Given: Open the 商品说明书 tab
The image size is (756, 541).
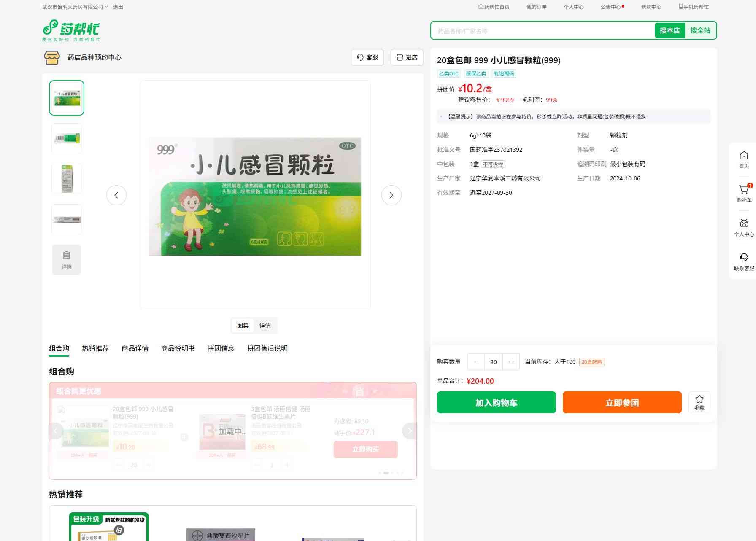Looking at the screenshot, I should coord(178,348).
